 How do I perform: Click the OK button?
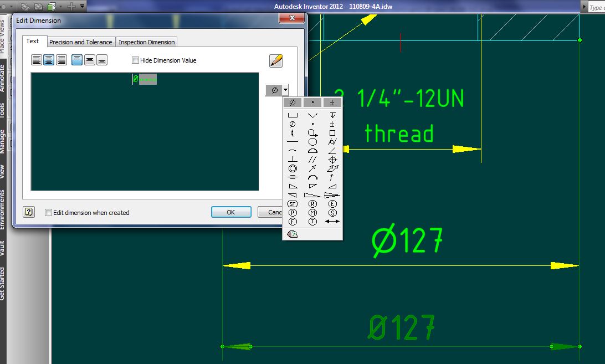[x=231, y=212]
